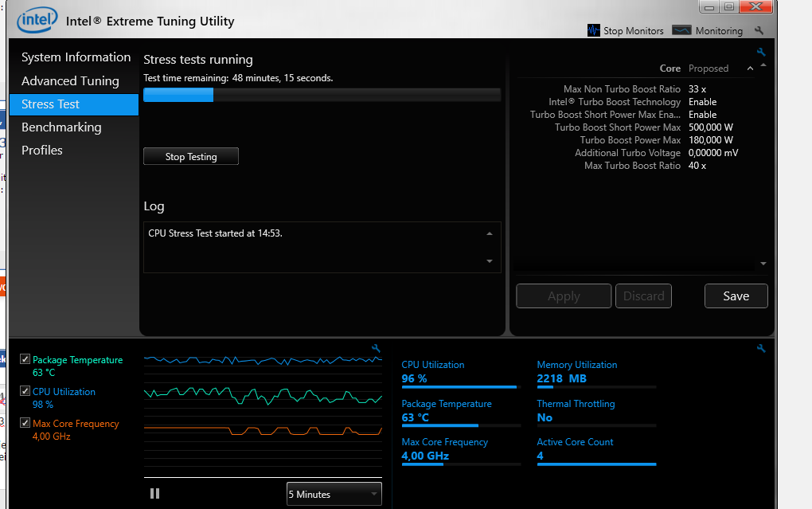Click the log scroll down arrow
Viewport: 812px width, 509px height.
490,261
